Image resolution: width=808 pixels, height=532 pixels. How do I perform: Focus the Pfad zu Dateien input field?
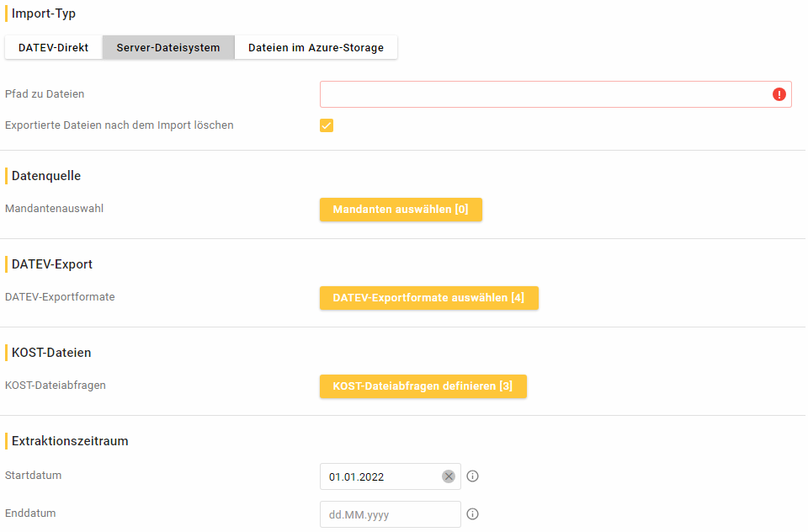coord(543,94)
